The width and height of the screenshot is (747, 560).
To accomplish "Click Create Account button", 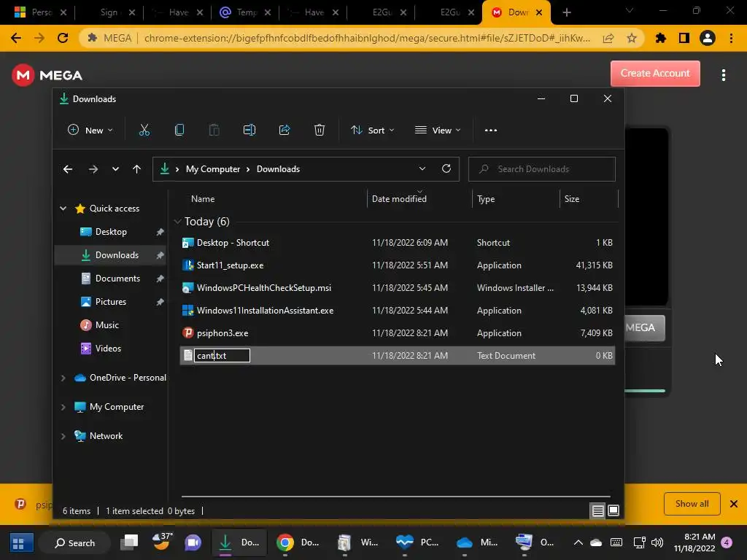I will (655, 74).
